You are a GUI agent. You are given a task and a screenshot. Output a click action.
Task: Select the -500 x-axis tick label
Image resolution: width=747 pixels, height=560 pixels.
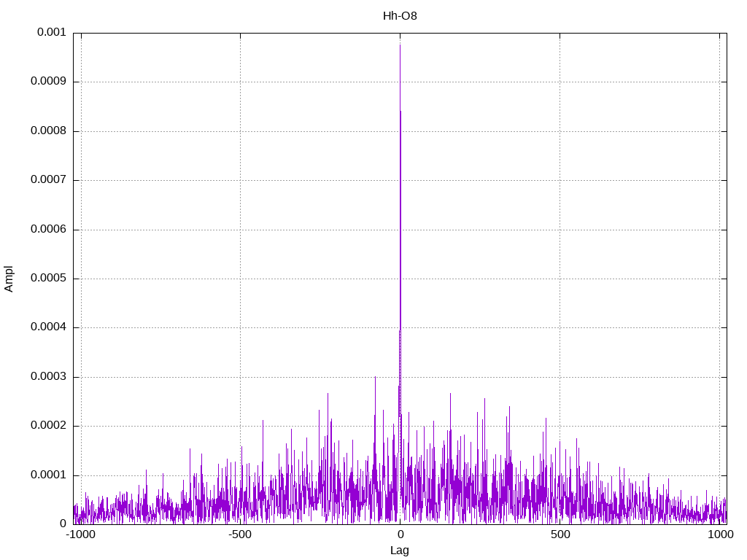(240, 535)
